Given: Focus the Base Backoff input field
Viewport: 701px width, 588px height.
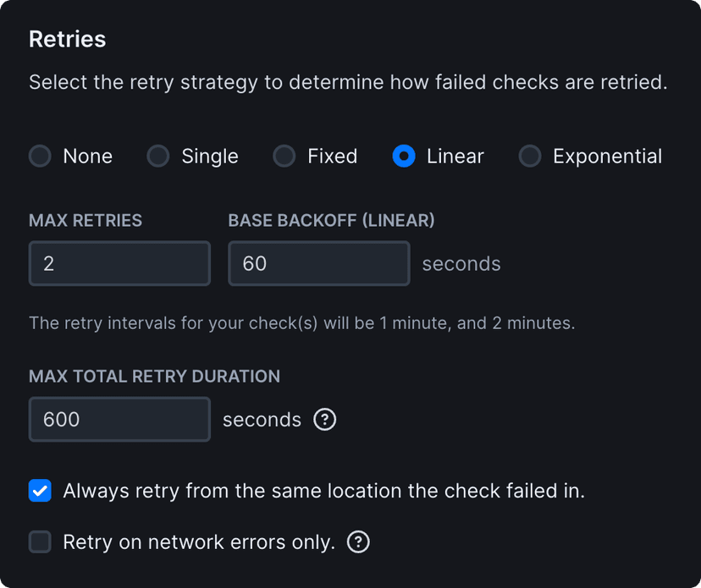Looking at the screenshot, I should coord(318,263).
